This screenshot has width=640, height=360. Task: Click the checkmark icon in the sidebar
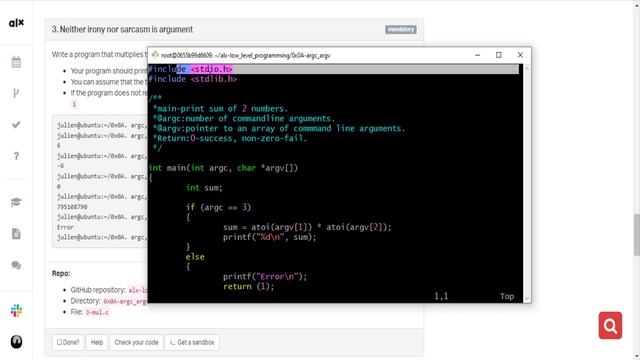(x=16, y=124)
